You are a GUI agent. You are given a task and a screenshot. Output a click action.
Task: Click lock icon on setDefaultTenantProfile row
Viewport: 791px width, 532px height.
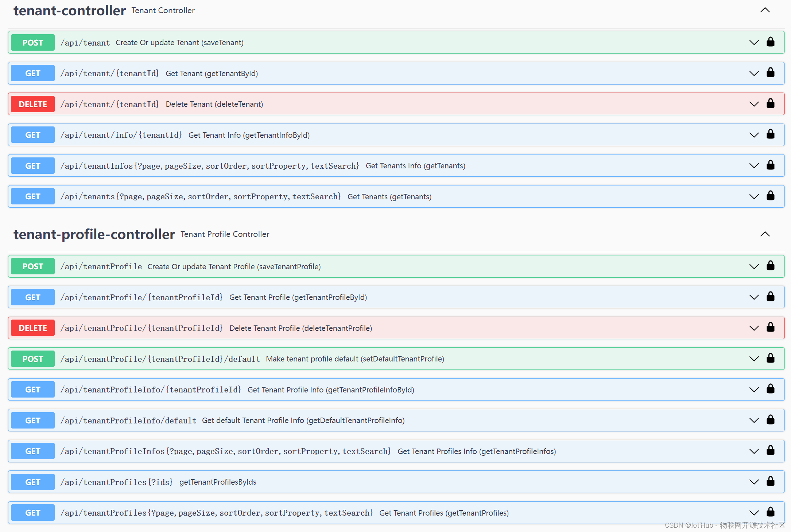(770, 358)
